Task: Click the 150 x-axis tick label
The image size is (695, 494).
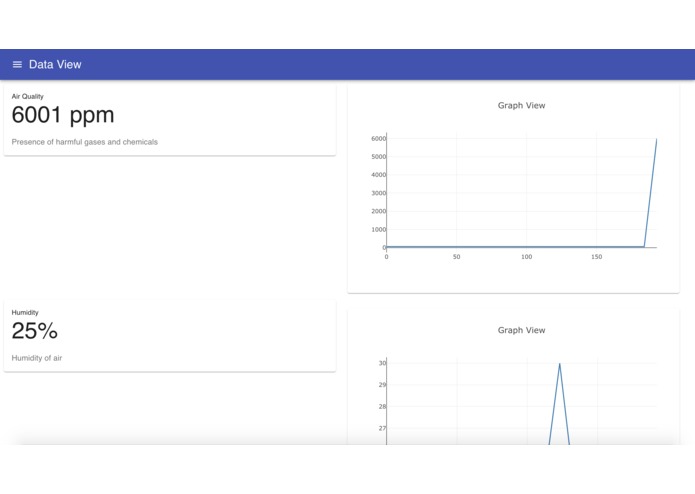Action: point(597,257)
